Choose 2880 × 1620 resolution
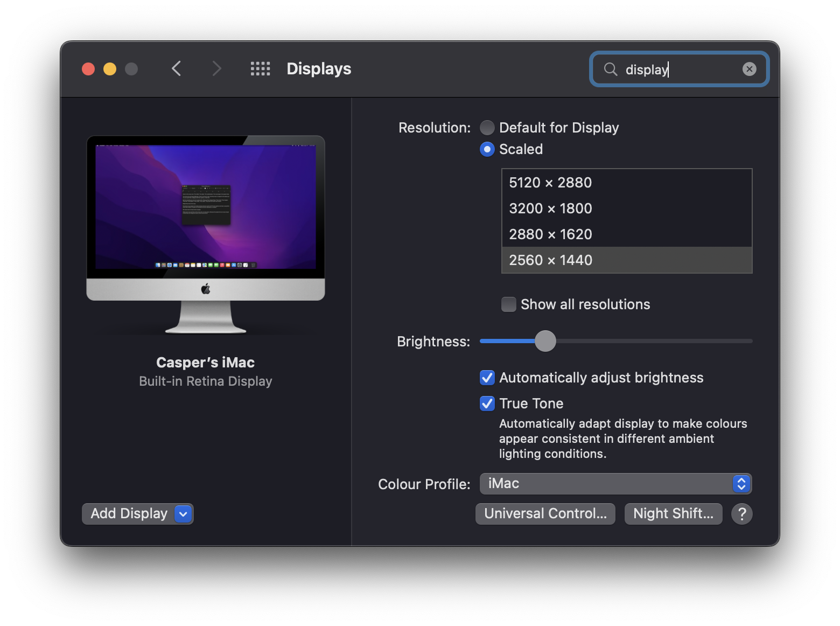This screenshot has width=840, height=626. click(627, 234)
